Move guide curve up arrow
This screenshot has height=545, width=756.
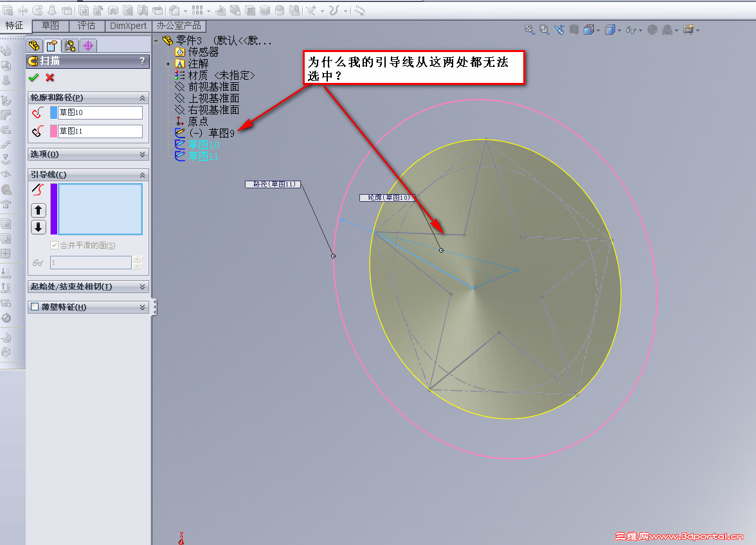coord(39,210)
